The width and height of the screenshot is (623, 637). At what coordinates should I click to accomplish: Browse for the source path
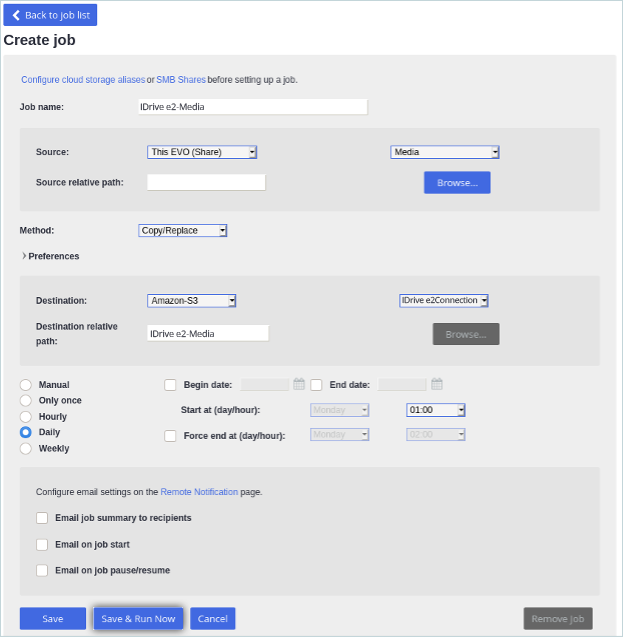(457, 183)
